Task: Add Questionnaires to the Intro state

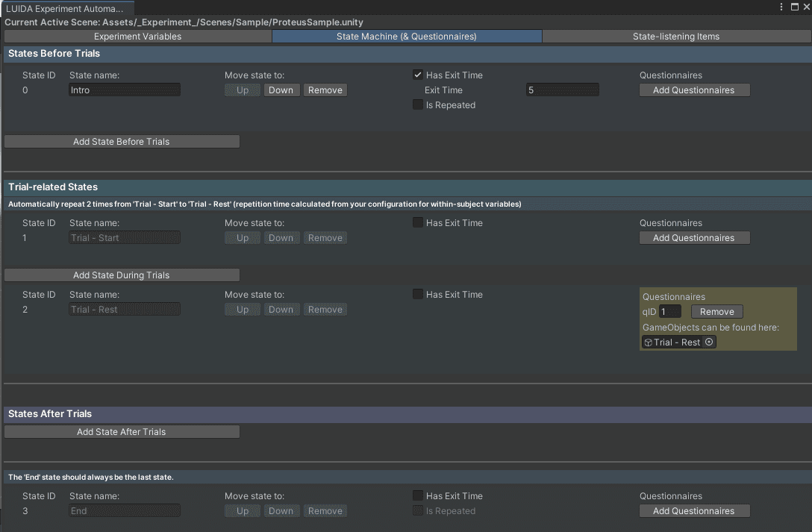Action: (694, 90)
